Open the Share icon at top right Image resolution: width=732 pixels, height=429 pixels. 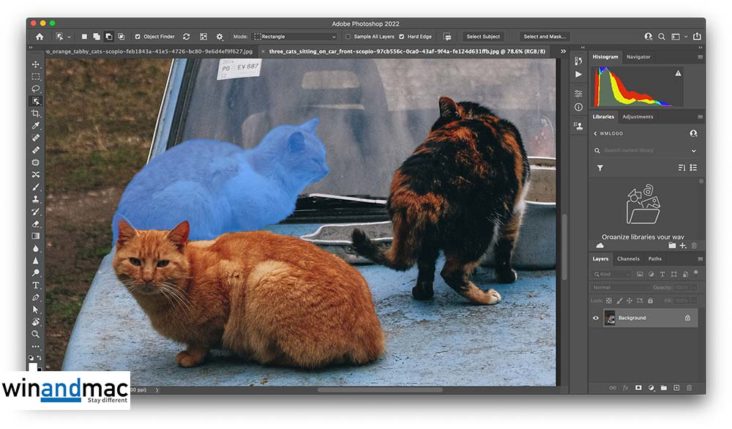pos(697,37)
